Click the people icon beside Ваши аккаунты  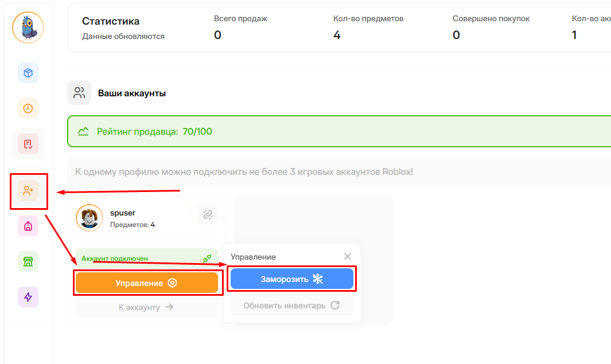[x=79, y=93]
